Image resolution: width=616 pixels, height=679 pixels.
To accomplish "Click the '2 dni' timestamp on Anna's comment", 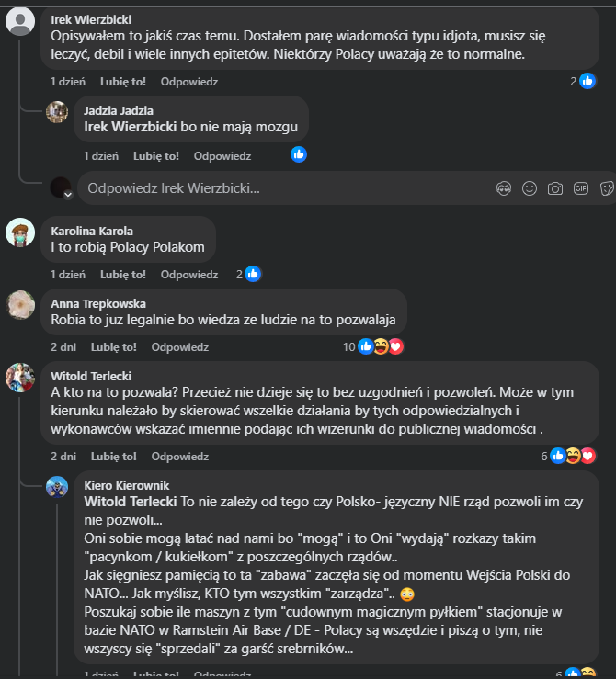I will coord(64,347).
